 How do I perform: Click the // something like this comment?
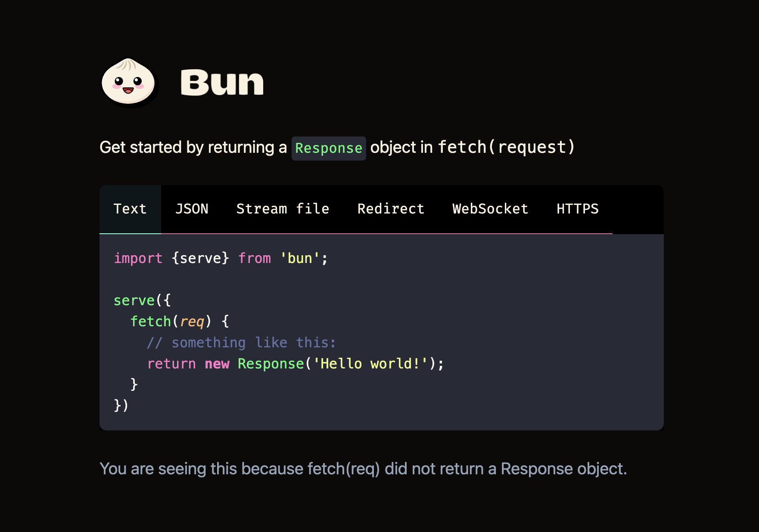pyautogui.click(x=241, y=342)
